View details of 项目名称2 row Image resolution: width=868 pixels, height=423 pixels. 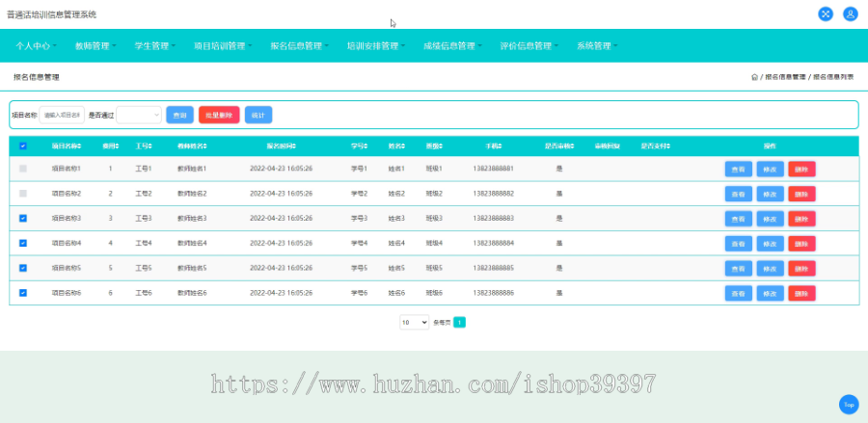point(739,194)
